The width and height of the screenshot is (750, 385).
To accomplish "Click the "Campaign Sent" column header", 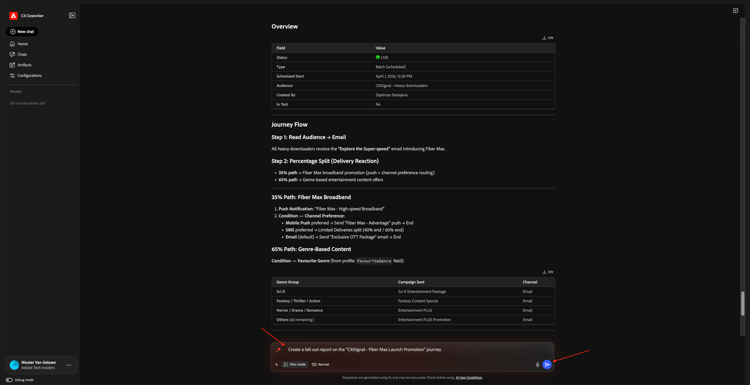I will [410, 282].
